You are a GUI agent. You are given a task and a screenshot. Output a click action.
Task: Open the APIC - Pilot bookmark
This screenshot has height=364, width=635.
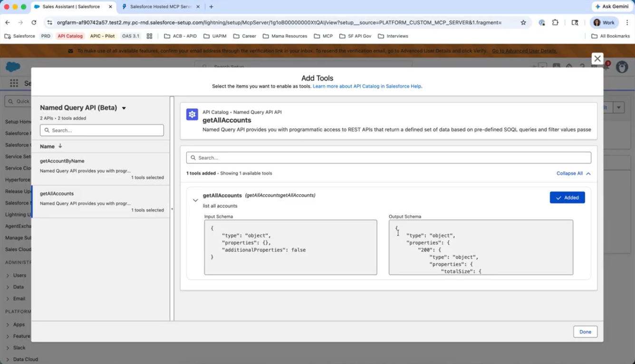(102, 36)
